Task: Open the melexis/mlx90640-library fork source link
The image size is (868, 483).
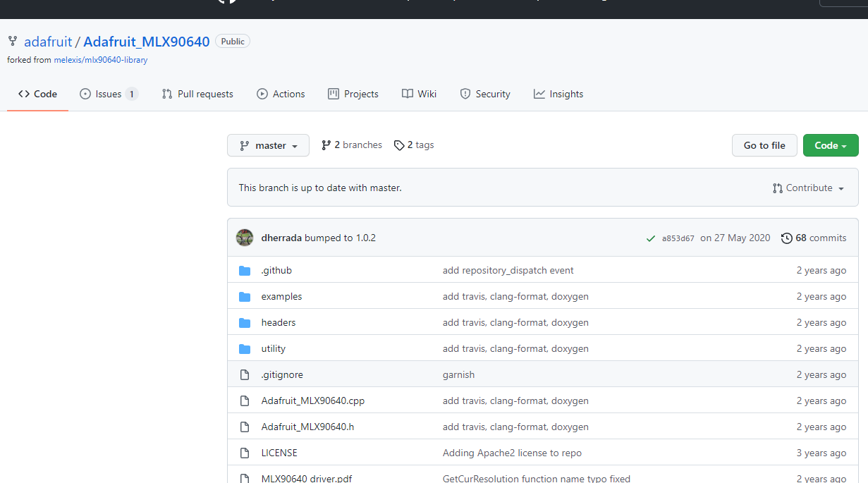Action: pyautogui.click(x=101, y=60)
